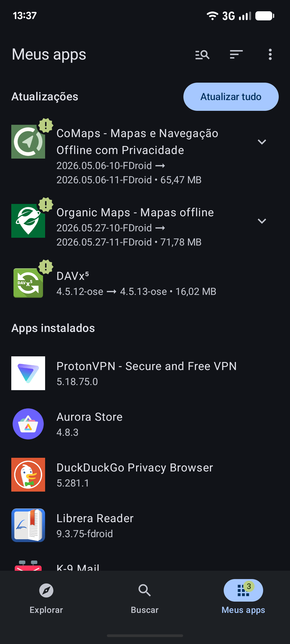Open the three-dot overflow menu
290x644 pixels.
click(x=270, y=54)
